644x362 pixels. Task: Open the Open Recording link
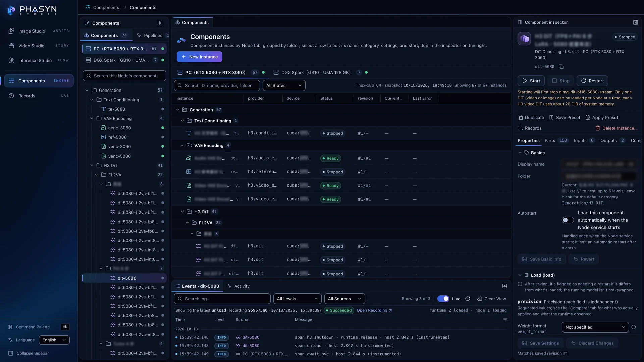[x=374, y=310]
